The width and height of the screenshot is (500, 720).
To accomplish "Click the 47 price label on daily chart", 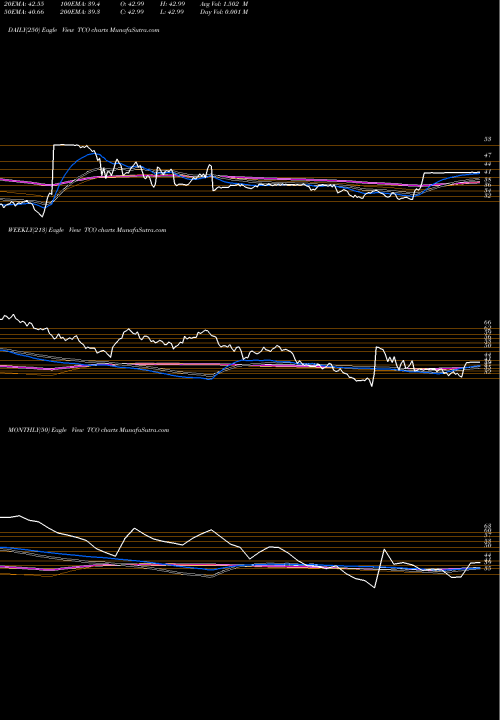I will 488,155.
